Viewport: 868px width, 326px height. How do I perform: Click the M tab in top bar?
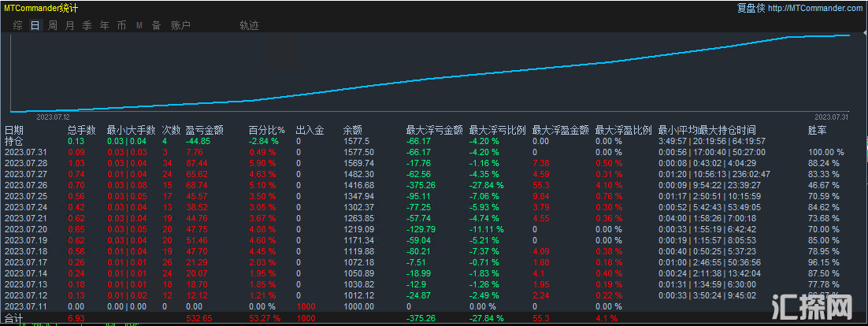tap(139, 25)
